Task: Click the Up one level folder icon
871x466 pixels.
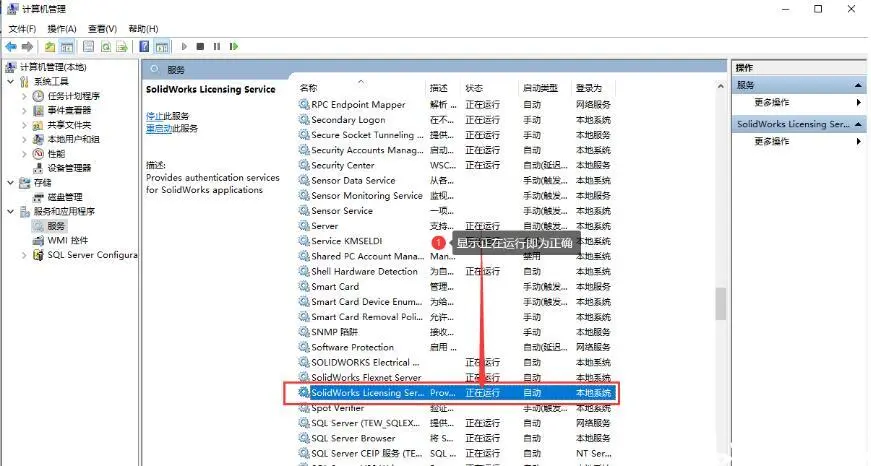Action: tap(50, 47)
